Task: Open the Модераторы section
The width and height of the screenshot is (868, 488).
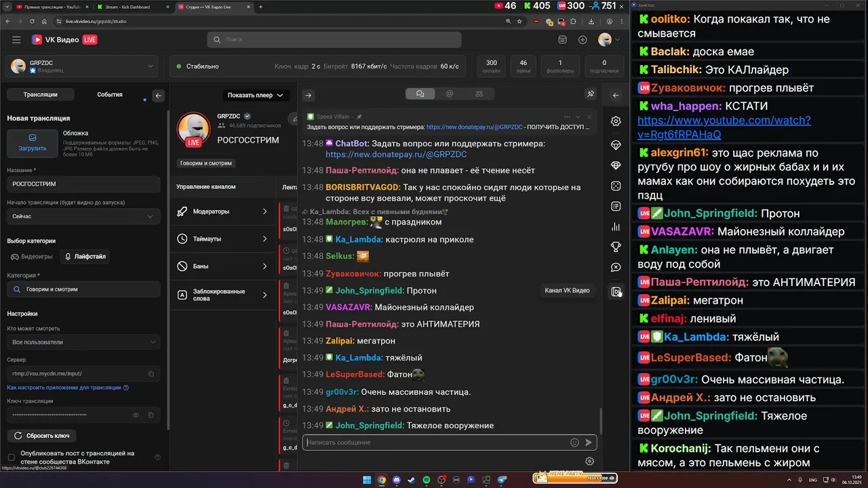Action: (222, 211)
